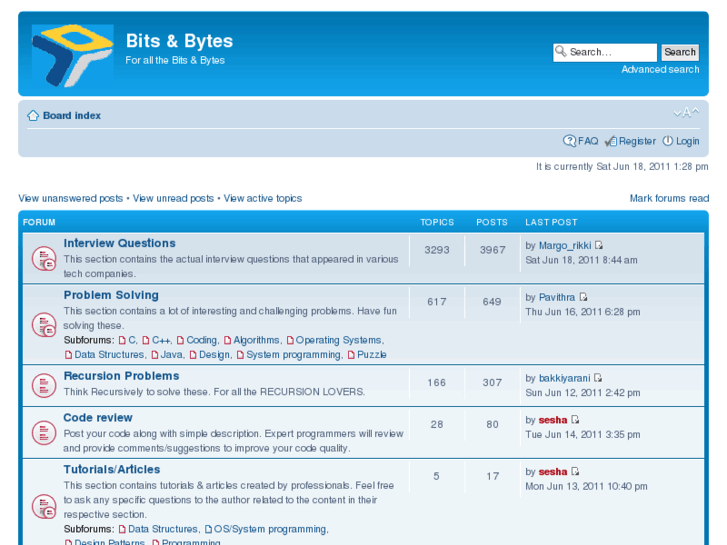727x545 pixels.
Task: Click the Tutorials/Articles forum status icon
Action: tap(44, 506)
